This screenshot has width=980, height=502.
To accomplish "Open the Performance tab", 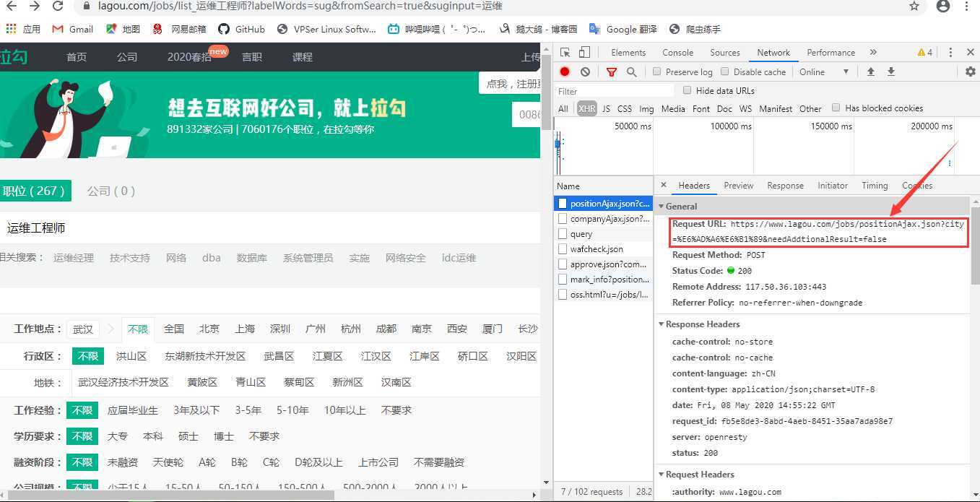I will (x=831, y=53).
